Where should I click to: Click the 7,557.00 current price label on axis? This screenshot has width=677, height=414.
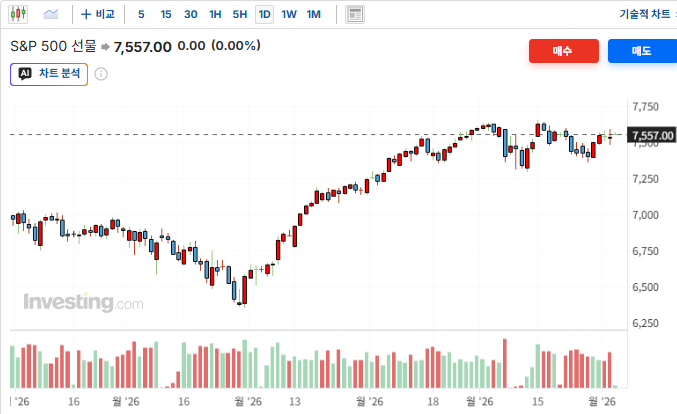click(652, 136)
